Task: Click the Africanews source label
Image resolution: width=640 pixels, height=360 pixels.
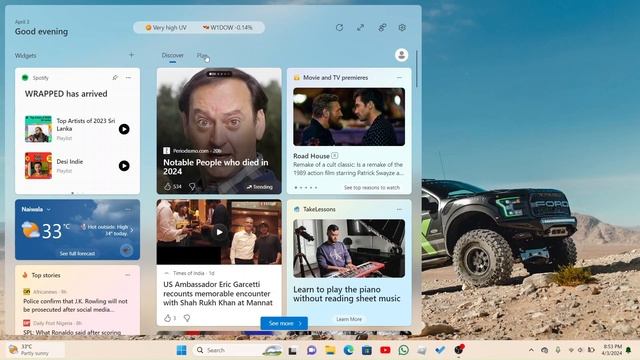Action: [x=45, y=291]
